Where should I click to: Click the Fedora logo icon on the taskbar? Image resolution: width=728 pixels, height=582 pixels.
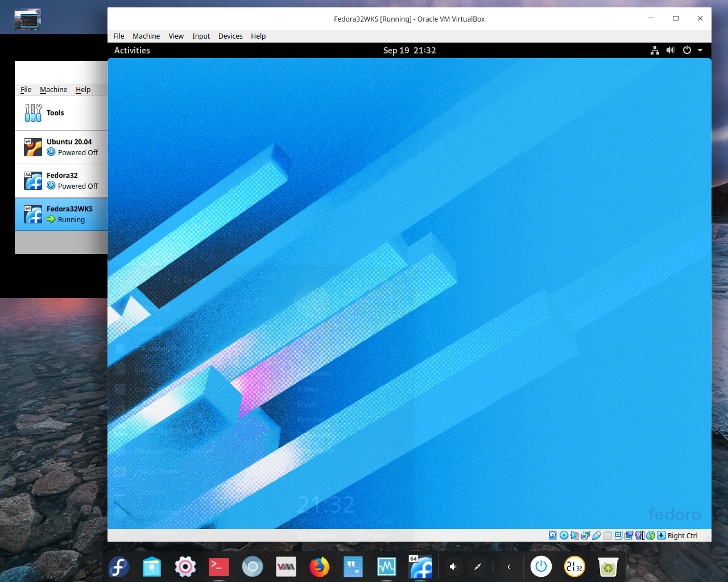click(x=118, y=567)
